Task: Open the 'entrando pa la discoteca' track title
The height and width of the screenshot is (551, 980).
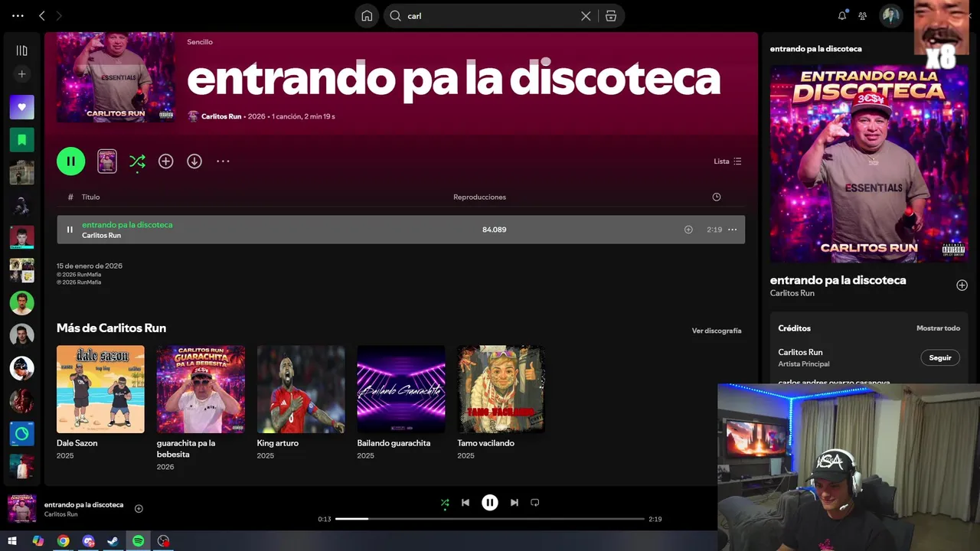Action: (x=127, y=225)
